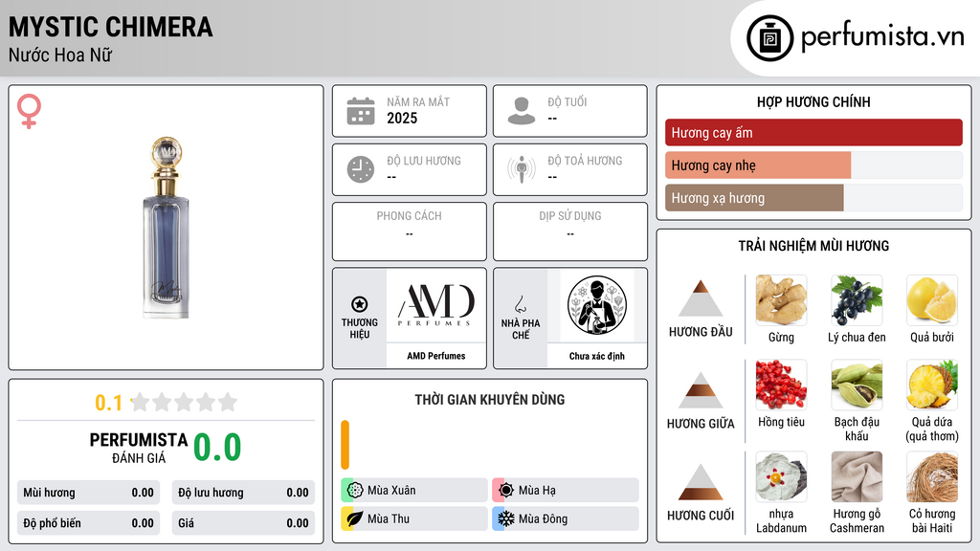Viewport: 980px width, 551px height.
Task: Click the AMD Perfumes brand name link
Action: point(436,356)
